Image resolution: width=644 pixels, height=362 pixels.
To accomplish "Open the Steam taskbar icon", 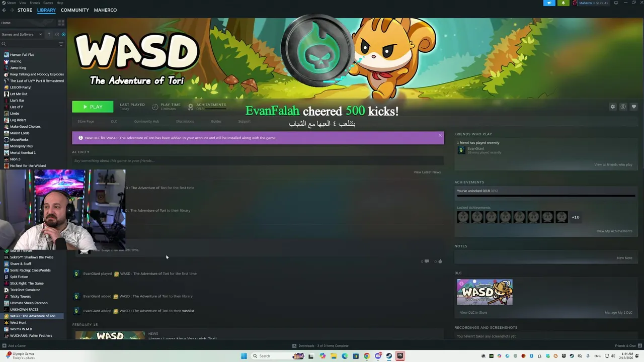I will (389, 356).
